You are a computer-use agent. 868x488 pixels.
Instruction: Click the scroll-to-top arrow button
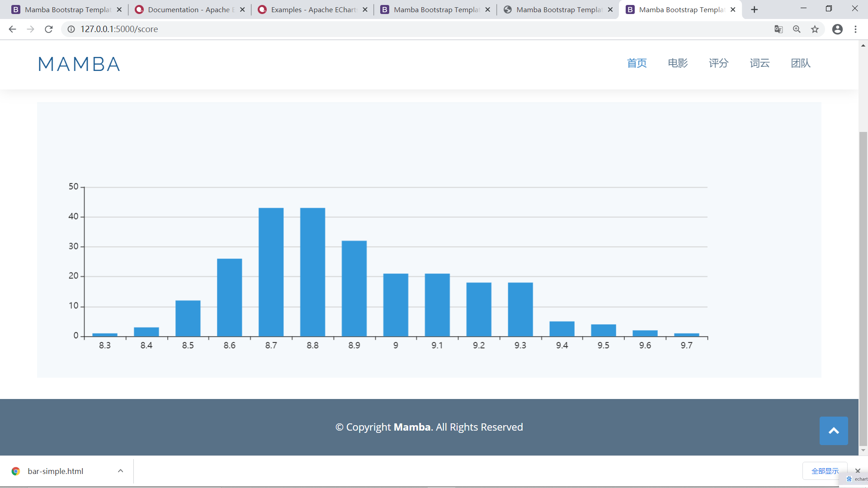(x=833, y=431)
